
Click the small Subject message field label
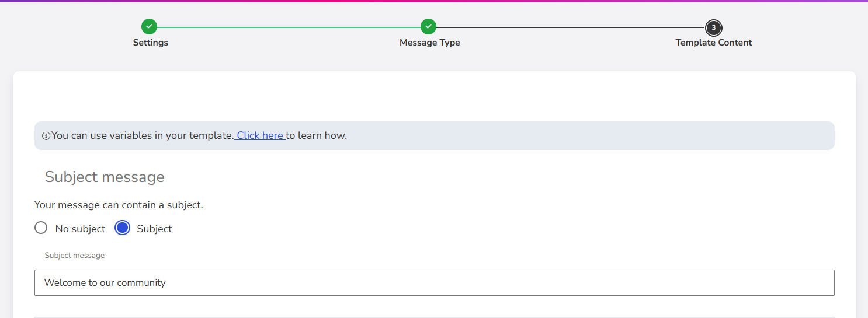point(75,256)
